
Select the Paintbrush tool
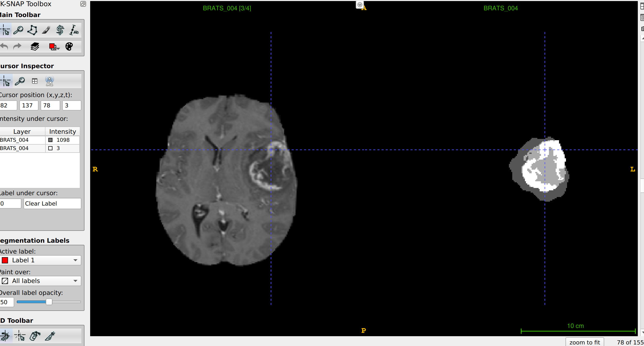[x=46, y=30]
